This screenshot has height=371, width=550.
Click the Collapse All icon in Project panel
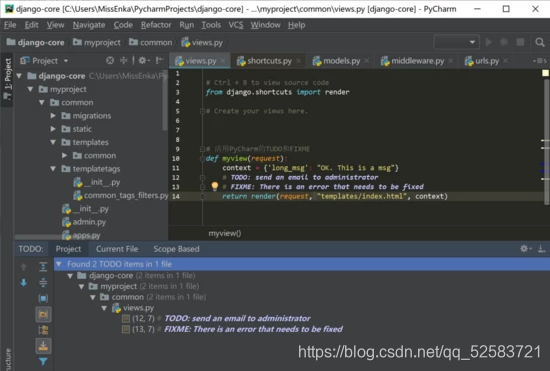point(123,61)
